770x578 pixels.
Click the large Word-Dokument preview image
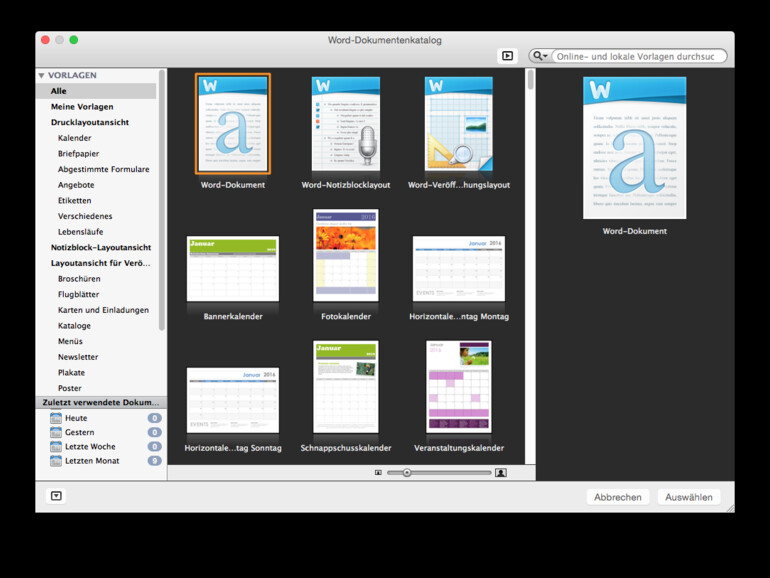click(x=634, y=148)
